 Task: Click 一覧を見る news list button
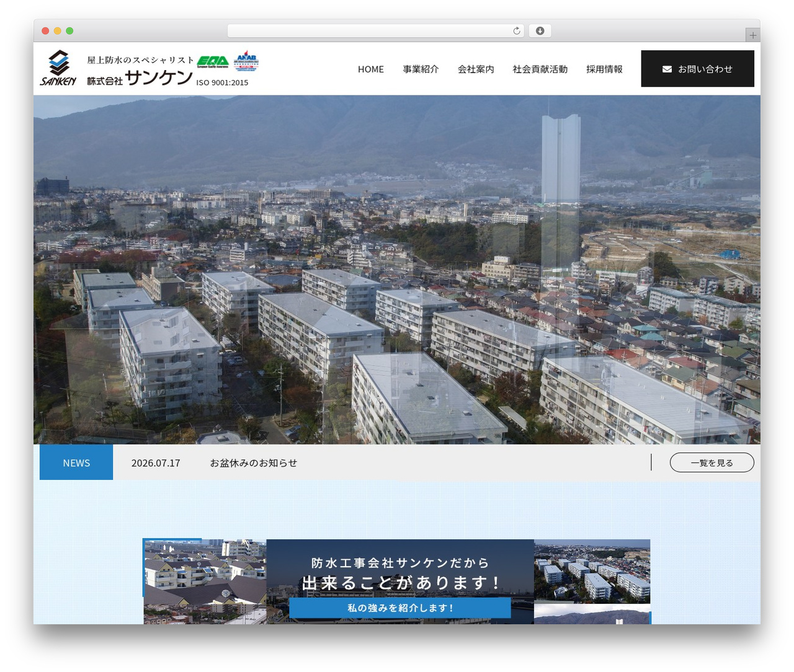(712, 462)
